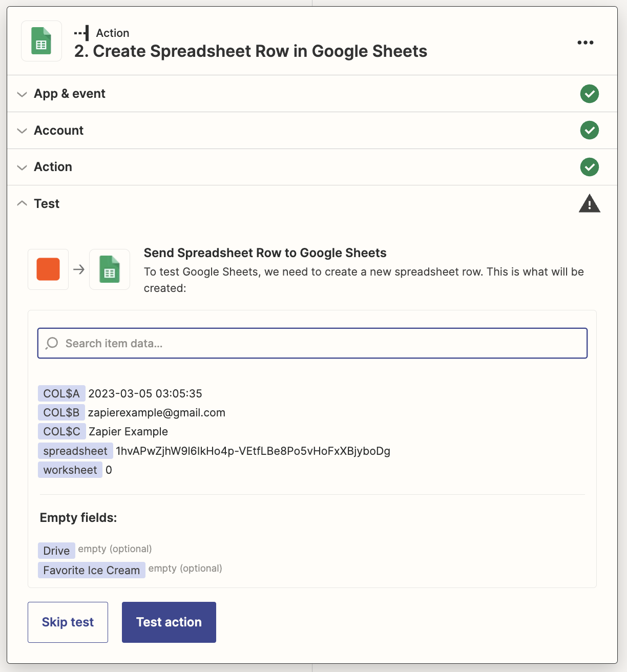This screenshot has height=672, width=627.
Task: Click the COL$A field tag
Action: pos(61,393)
